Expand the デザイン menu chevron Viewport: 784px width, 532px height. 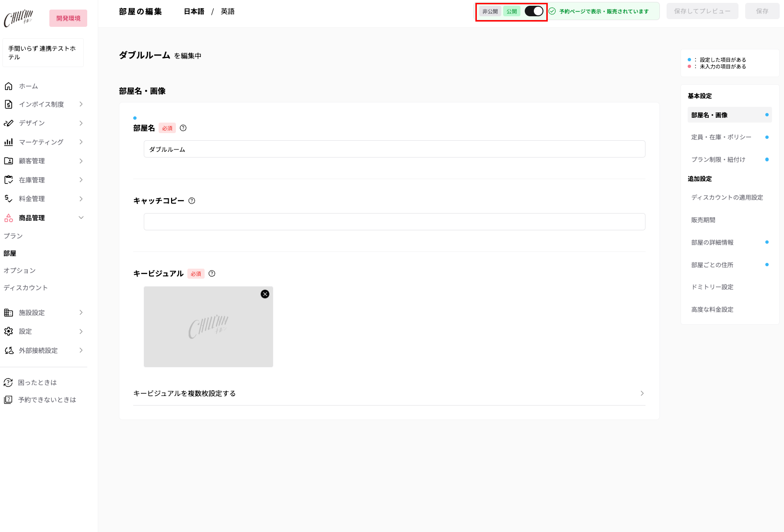click(x=81, y=123)
